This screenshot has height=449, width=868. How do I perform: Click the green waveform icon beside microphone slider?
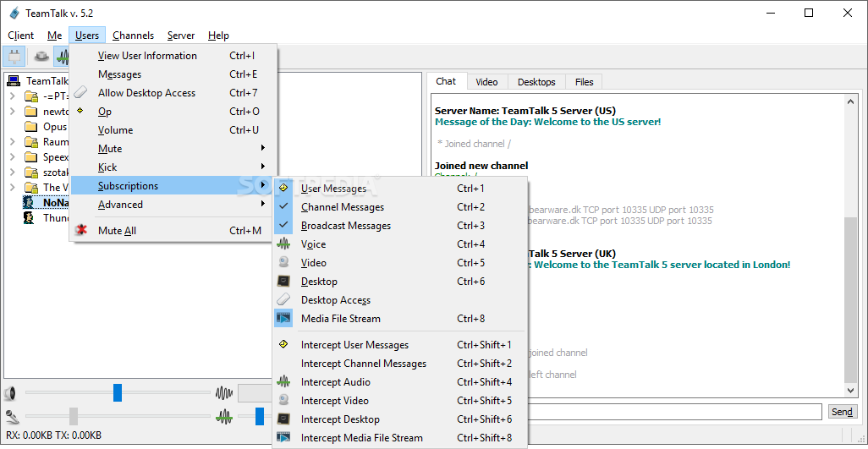point(223,416)
